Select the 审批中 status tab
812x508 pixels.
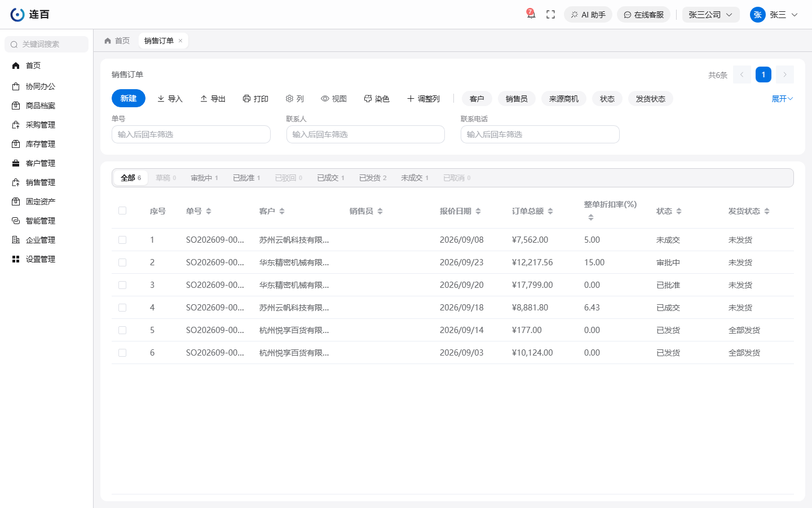point(204,178)
